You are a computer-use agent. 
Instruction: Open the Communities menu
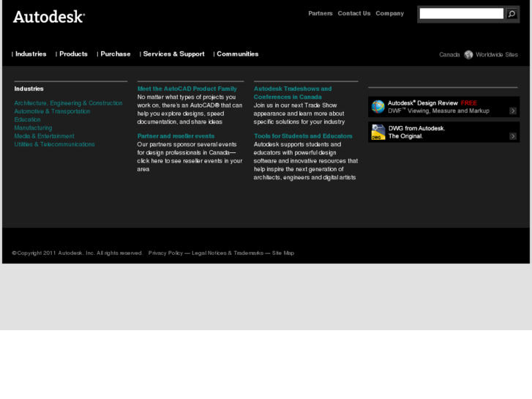238,54
